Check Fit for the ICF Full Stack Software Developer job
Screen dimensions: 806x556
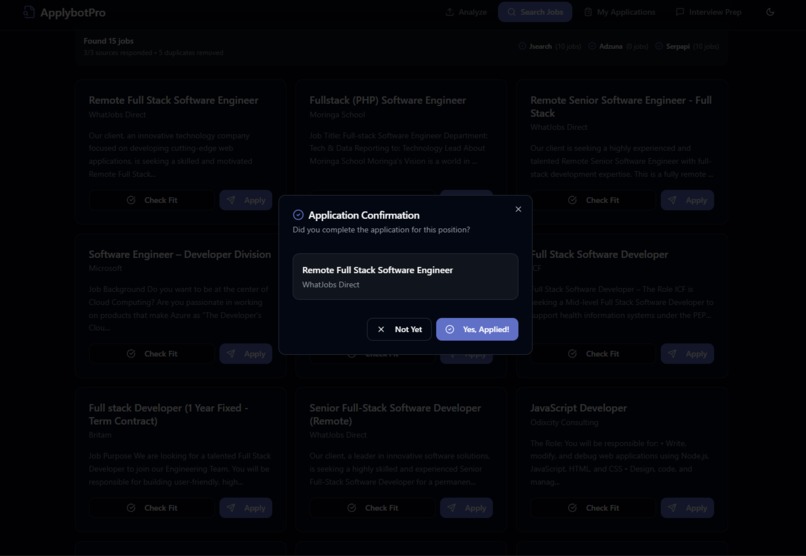tap(593, 354)
